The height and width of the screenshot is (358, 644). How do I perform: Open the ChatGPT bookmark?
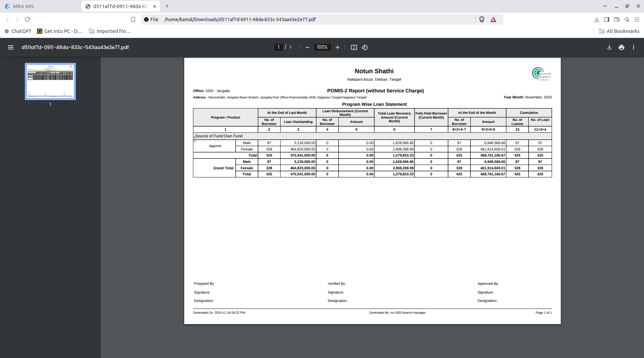tap(18, 31)
